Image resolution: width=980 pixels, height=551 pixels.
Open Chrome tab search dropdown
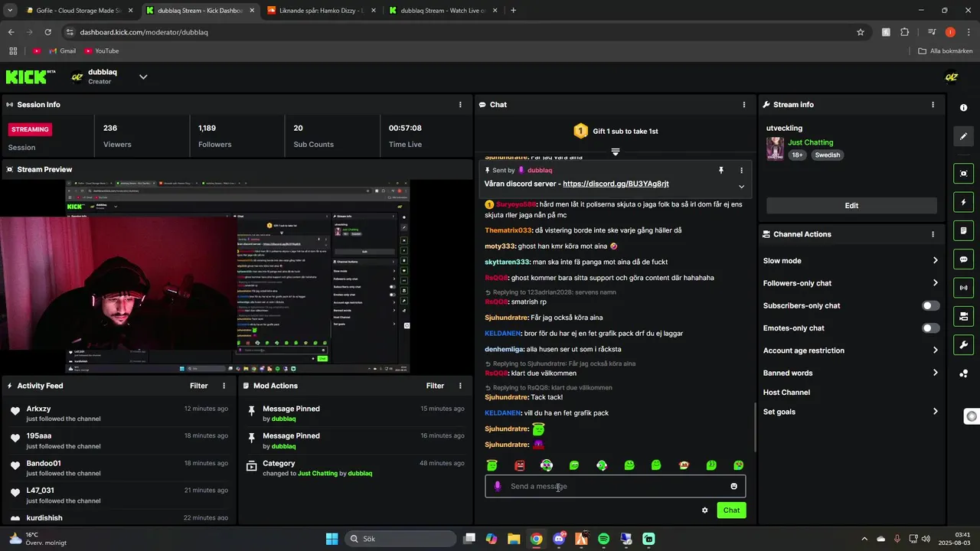pos(10,11)
